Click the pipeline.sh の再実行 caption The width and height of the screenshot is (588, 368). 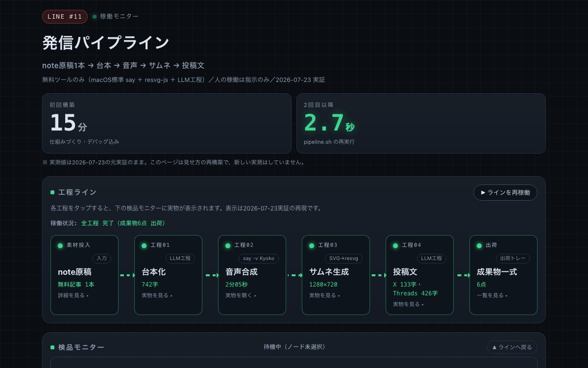click(x=329, y=142)
